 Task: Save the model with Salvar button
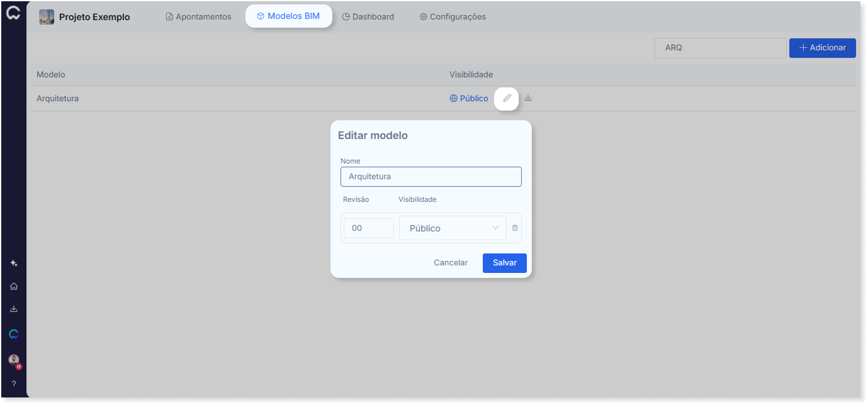505,263
